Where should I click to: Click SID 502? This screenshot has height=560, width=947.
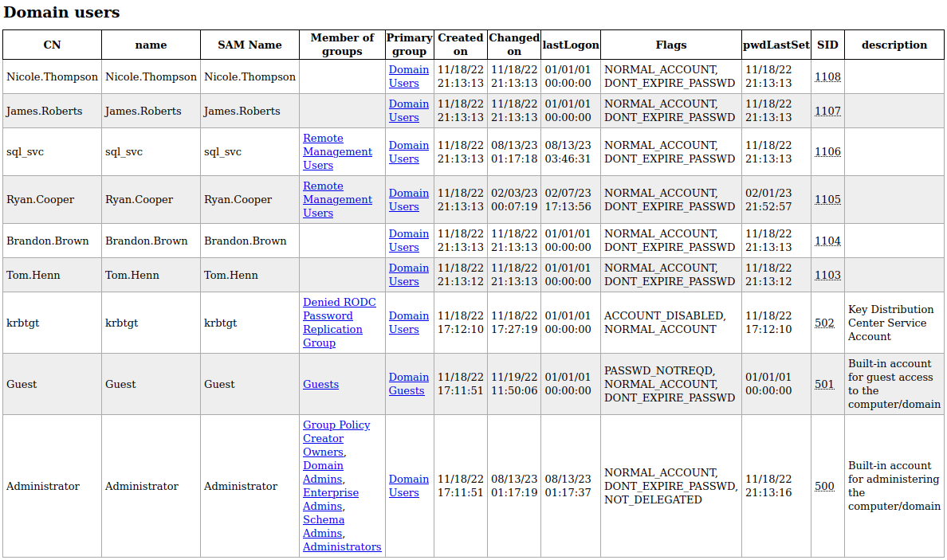pos(824,323)
